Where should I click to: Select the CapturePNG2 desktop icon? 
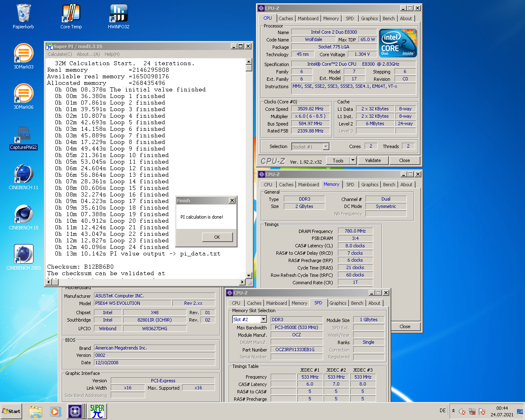click(x=23, y=138)
